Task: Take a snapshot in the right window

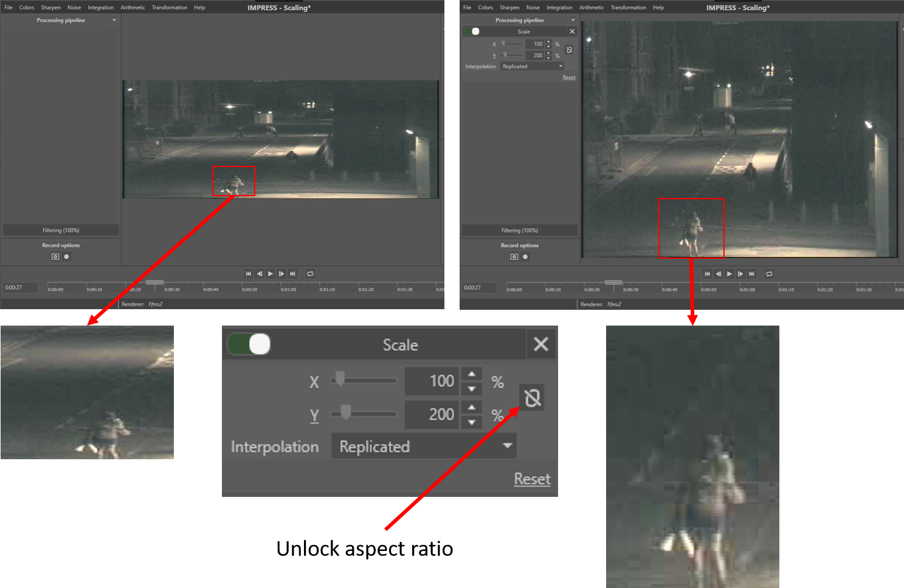Action: point(514,257)
